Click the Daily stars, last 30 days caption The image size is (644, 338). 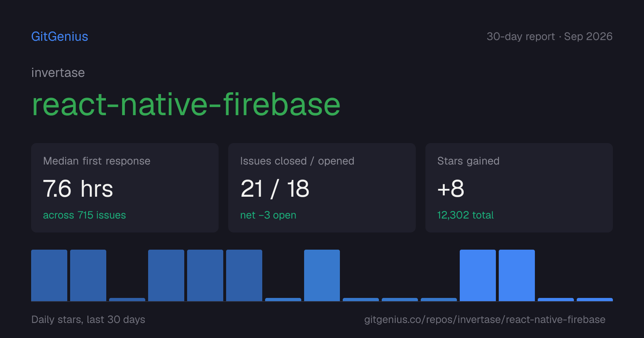pos(88,319)
